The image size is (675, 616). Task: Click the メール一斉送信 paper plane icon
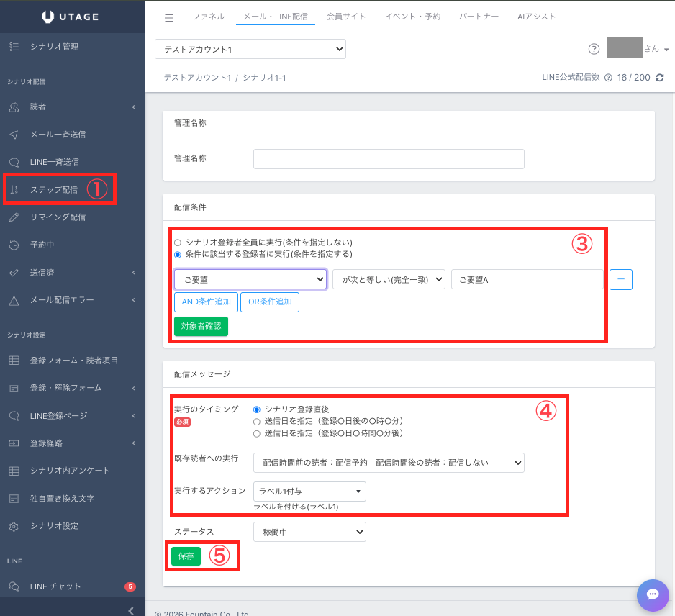tap(14, 135)
